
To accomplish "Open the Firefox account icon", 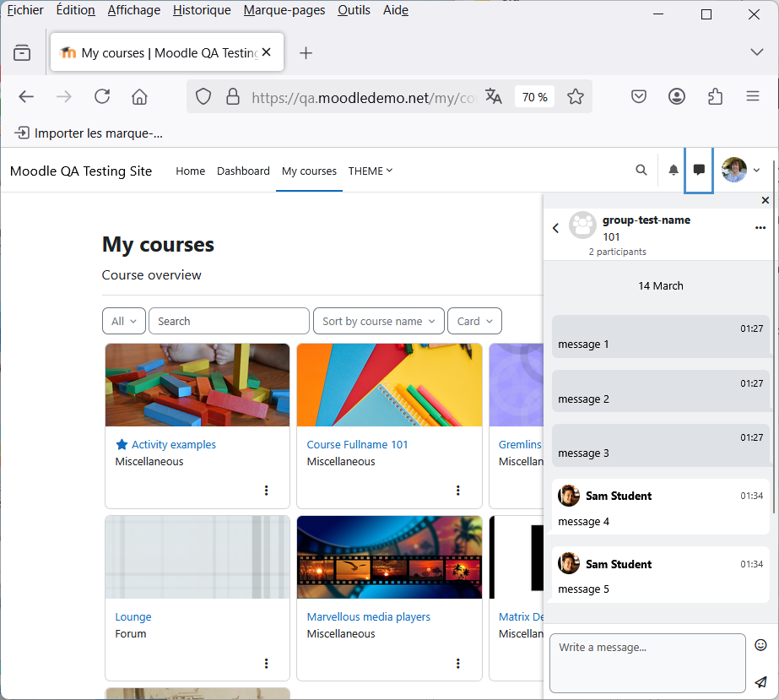I will pyautogui.click(x=677, y=96).
